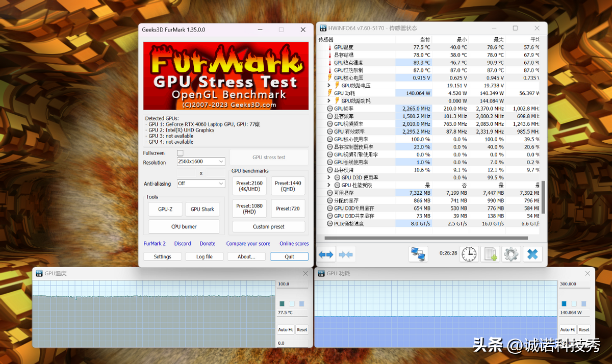The height and width of the screenshot is (364, 612).
Task: Open the Anti-aliasing Off dropdown
Action: click(201, 184)
